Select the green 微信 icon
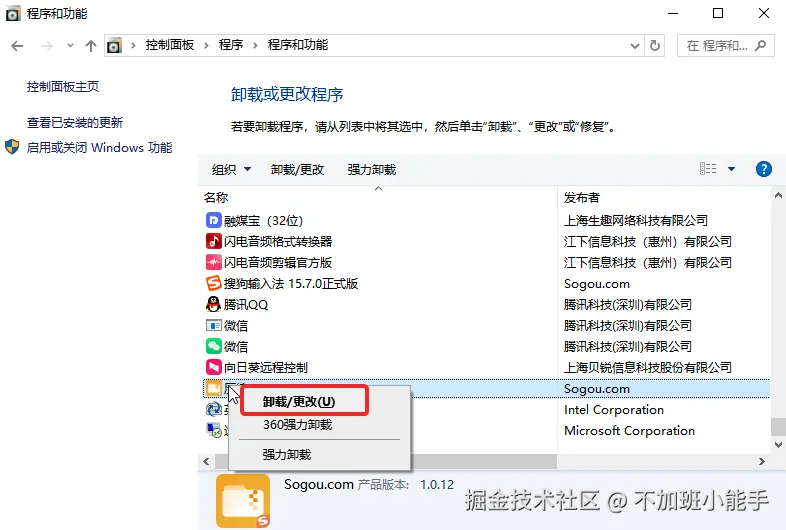The image size is (786, 530). tap(214, 346)
